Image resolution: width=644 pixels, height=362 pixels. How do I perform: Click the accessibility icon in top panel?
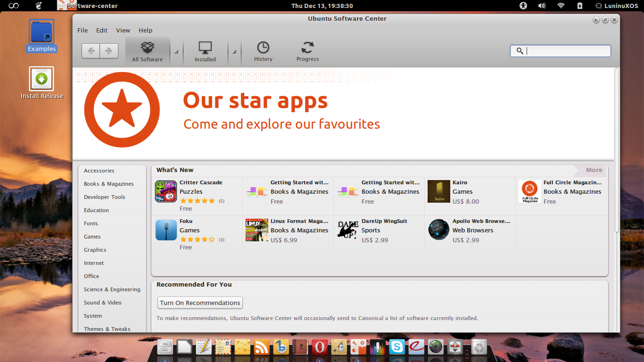(523, 6)
